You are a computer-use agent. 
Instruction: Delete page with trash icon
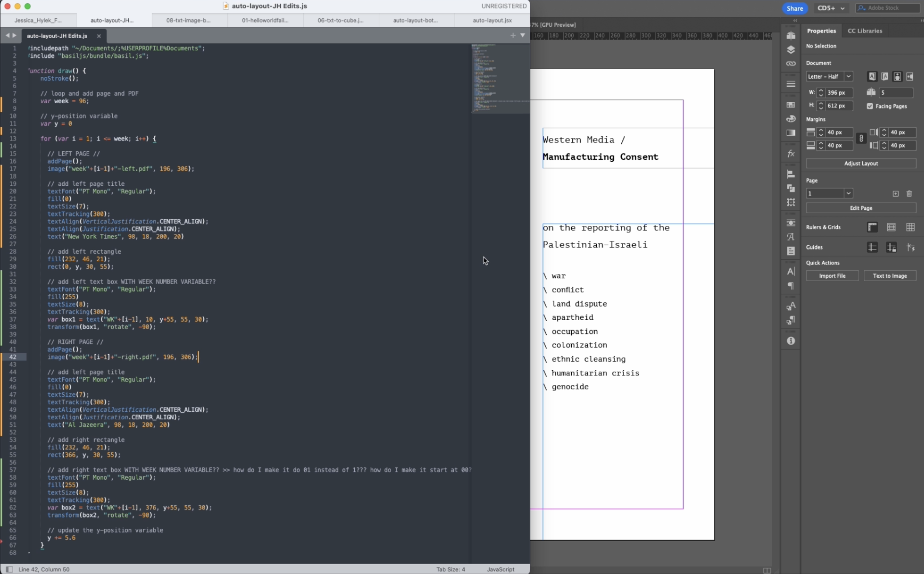pyautogui.click(x=909, y=194)
